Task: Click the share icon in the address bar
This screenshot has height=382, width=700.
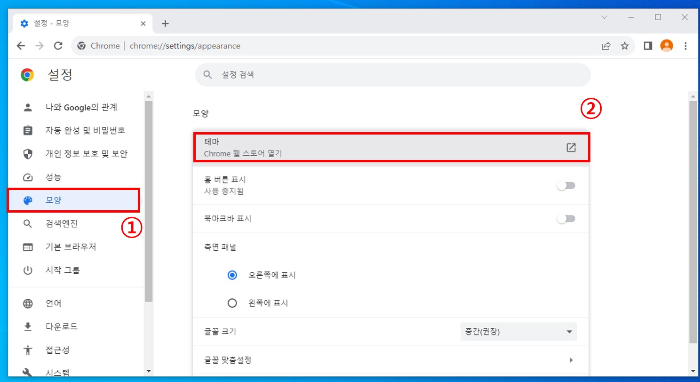Action: [x=606, y=46]
